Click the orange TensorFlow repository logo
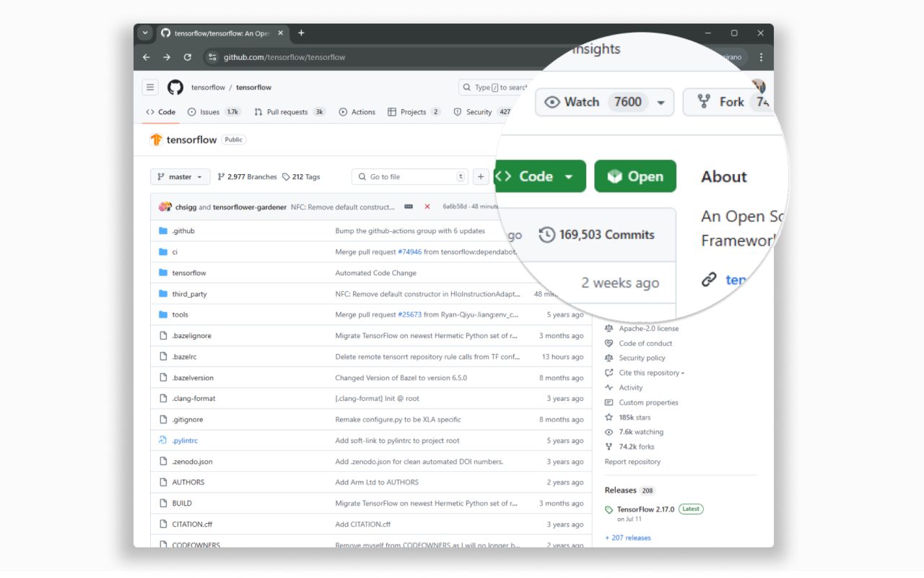Viewport: 924px width, 578px height. [157, 140]
